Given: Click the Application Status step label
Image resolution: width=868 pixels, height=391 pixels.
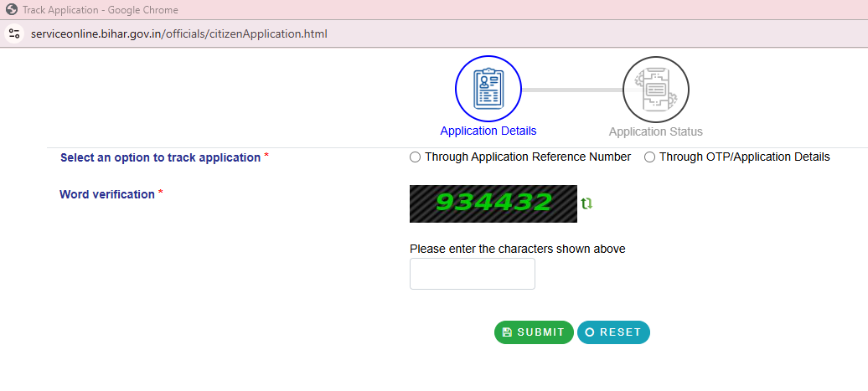Looking at the screenshot, I should (x=656, y=131).
